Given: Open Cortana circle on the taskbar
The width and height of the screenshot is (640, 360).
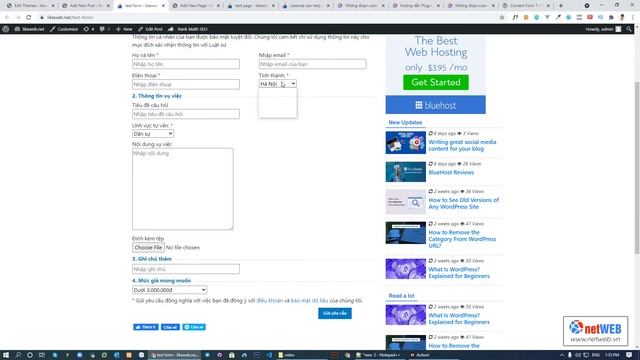Looking at the screenshot, I should (x=30, y=355).
